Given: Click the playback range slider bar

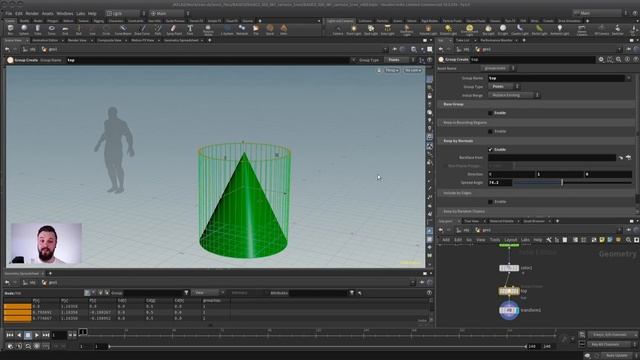Looking at the screenshot, I should point(317,347).
